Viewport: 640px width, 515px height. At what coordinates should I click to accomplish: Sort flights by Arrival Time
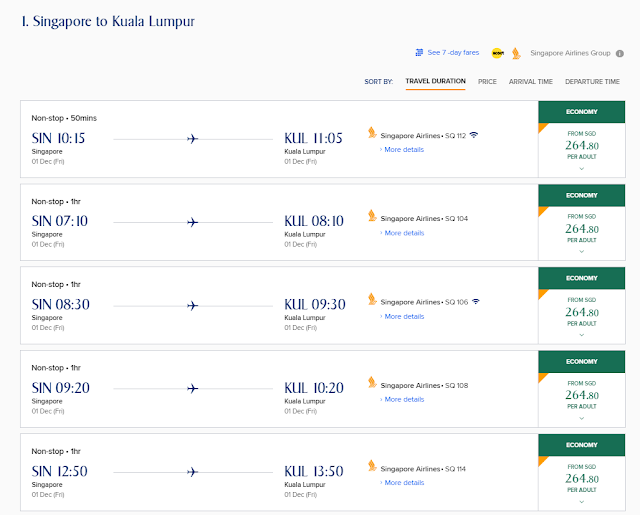coord(531,81)
